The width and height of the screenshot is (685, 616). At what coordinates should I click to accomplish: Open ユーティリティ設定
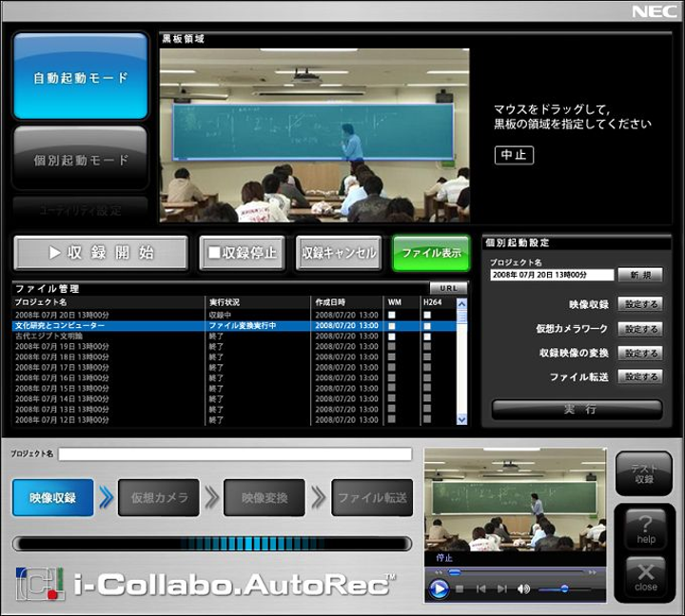80,210
